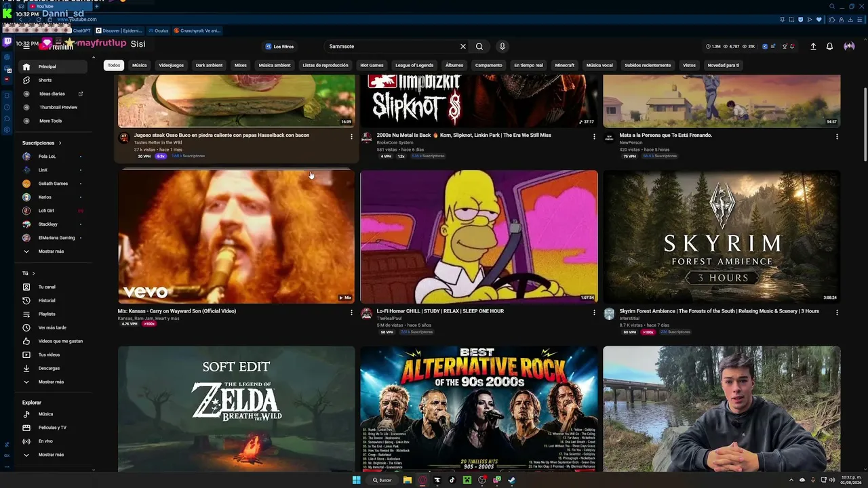Open Windows Start menu
Viewport: 868px width, 488px height.
pyautogui.click(x=356, y=480)
